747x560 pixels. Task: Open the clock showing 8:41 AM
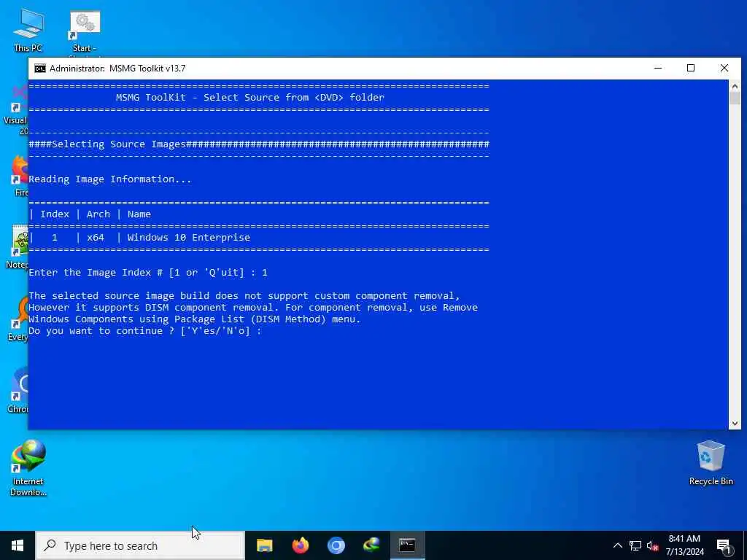[684, 545]
